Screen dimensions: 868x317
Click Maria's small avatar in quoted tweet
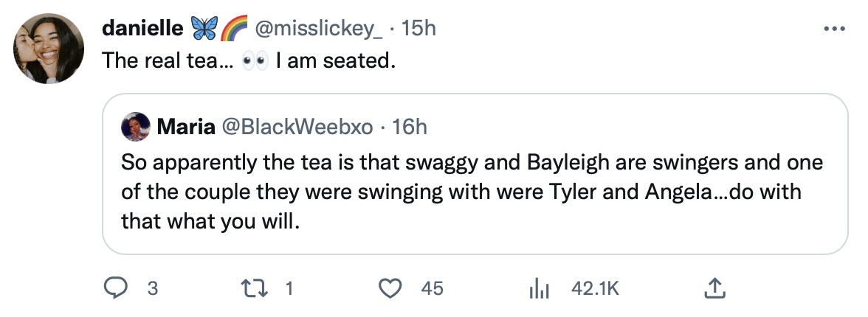(135, 127)
